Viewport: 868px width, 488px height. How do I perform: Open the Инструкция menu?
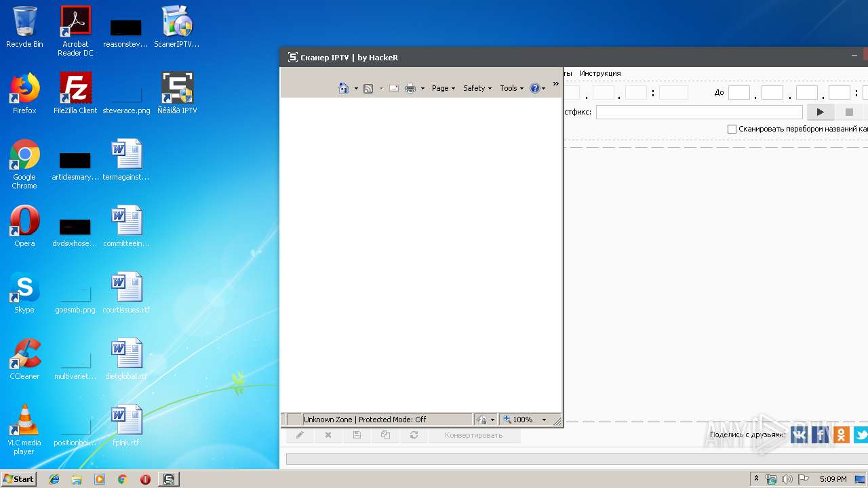click(x=600, y=73)
